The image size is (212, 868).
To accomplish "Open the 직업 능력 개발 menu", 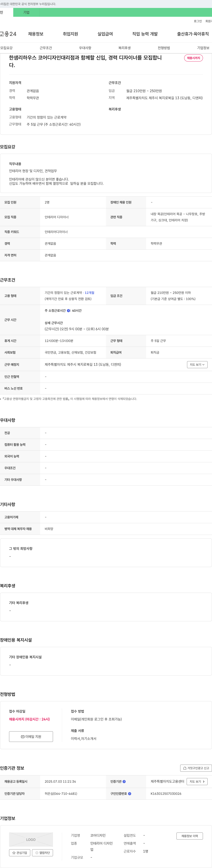I will pyautogui.click(x=145, y=34).
